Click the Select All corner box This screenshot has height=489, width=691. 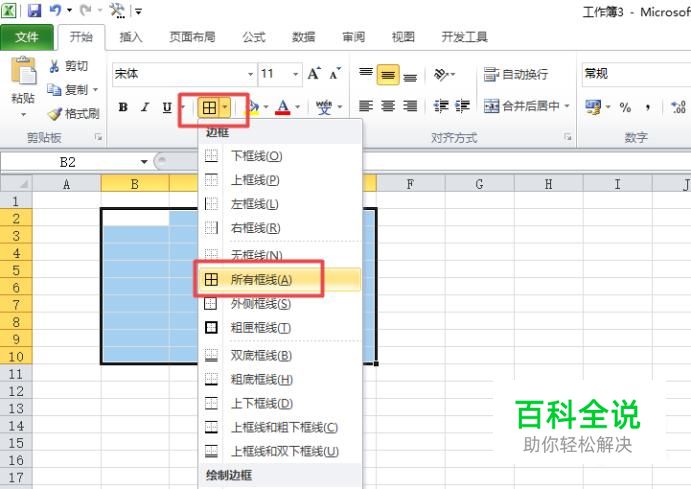(16, 184)
